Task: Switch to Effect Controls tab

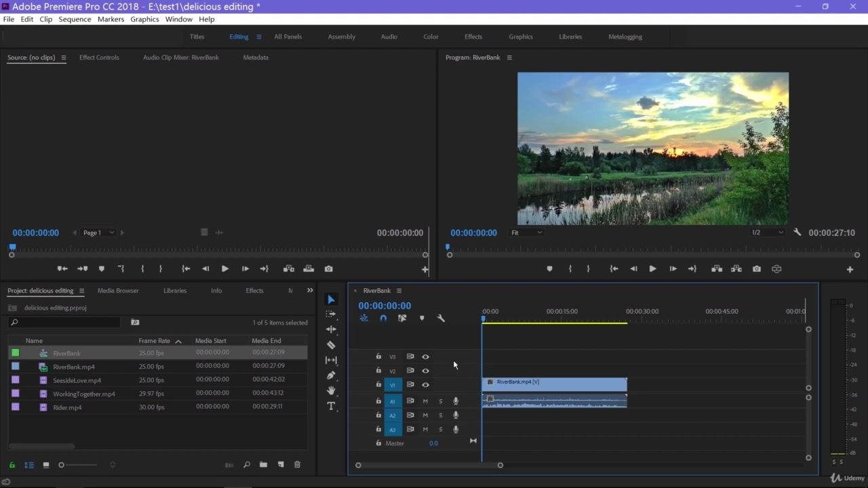Action: tap(99, 58)
